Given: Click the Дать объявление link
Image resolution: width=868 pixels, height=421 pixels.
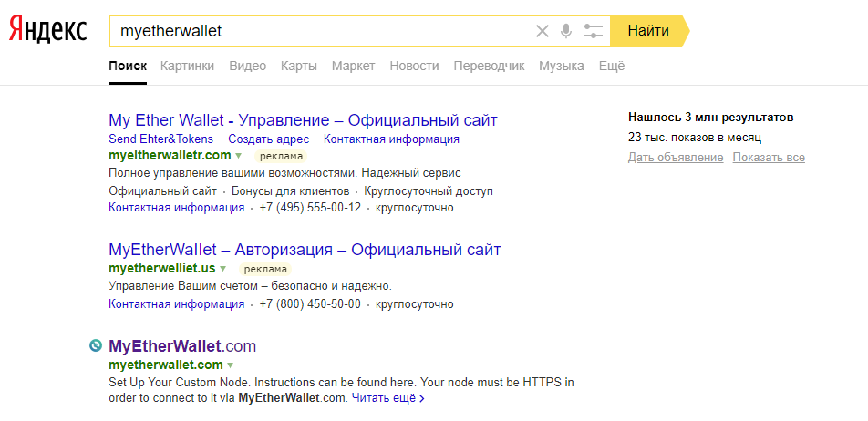Looking at the screenshot, I should click(676, 158).
